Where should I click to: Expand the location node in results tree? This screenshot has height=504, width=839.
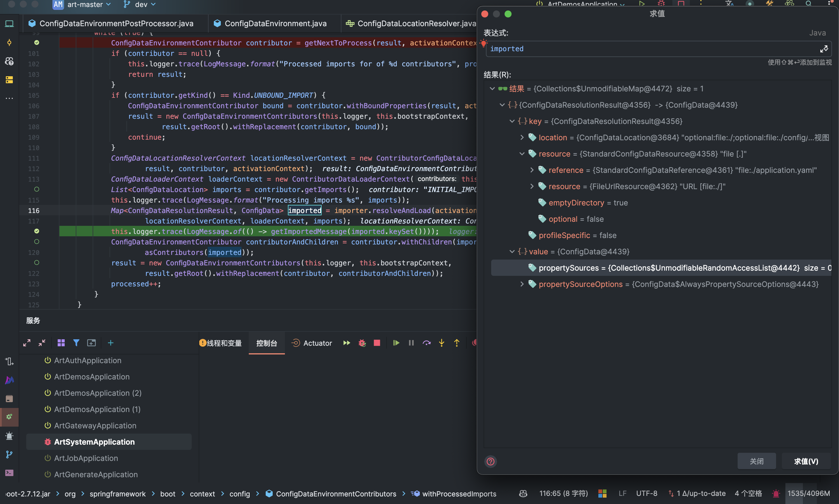click(x=522, y=137)
